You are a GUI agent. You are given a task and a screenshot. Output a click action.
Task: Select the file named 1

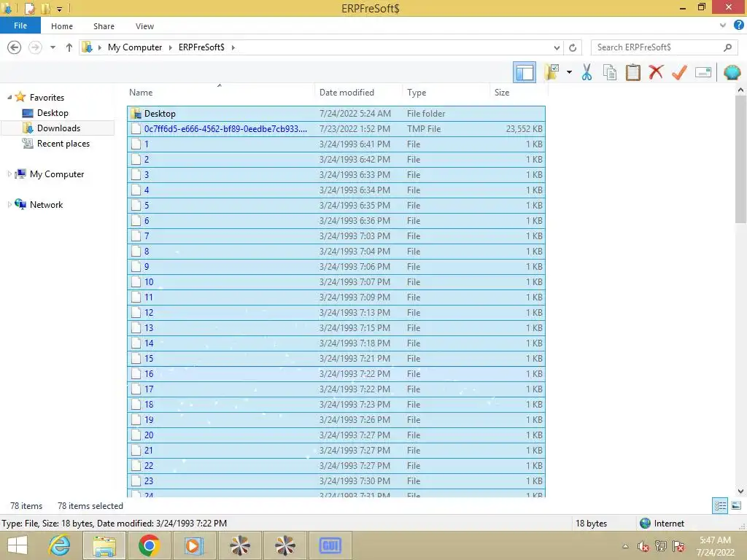(x=336, y=144)
